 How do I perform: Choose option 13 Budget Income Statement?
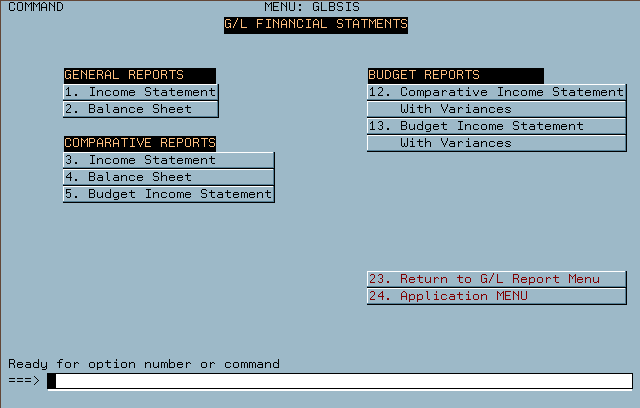[x=497, y=126]
